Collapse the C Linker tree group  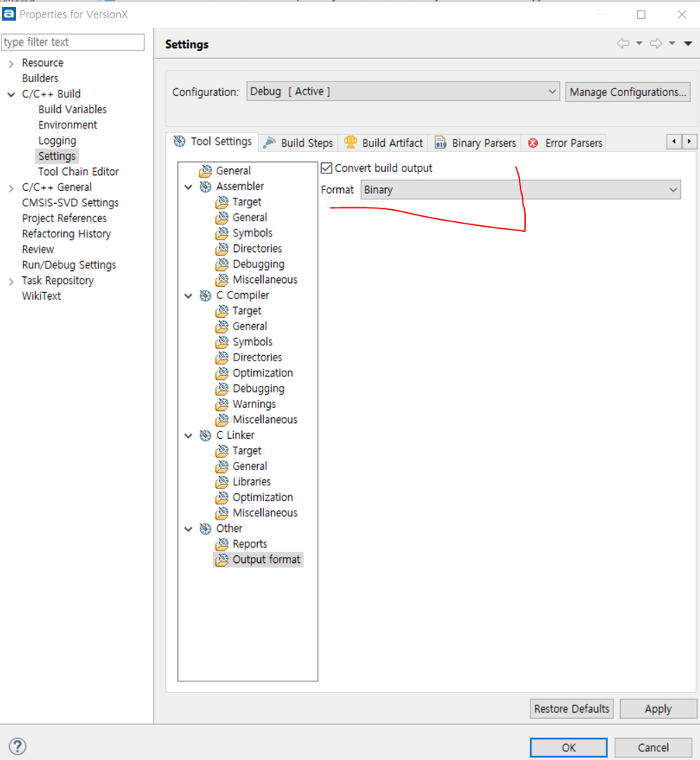(189, 436)
